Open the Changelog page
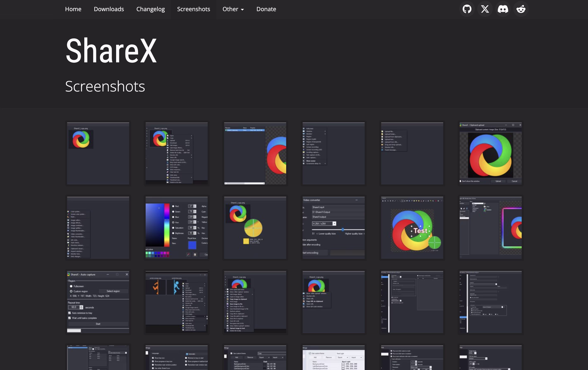Screen dimensions: 588x370 click(150, 9)
